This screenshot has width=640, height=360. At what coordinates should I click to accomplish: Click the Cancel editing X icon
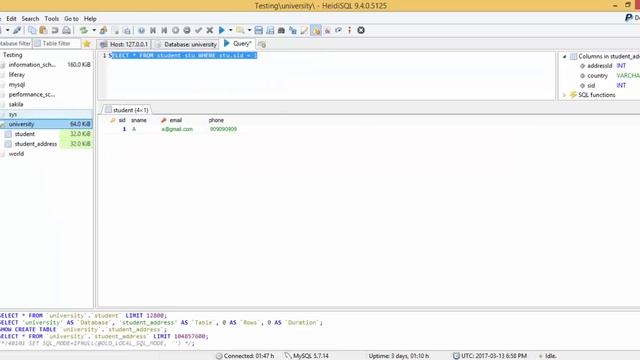coord(210,30)
